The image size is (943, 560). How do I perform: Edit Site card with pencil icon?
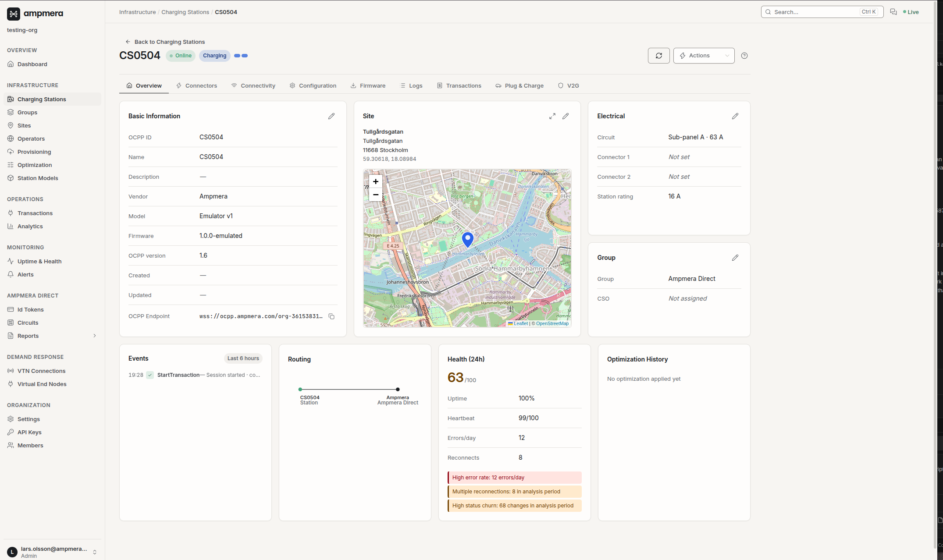click(566, 116)
